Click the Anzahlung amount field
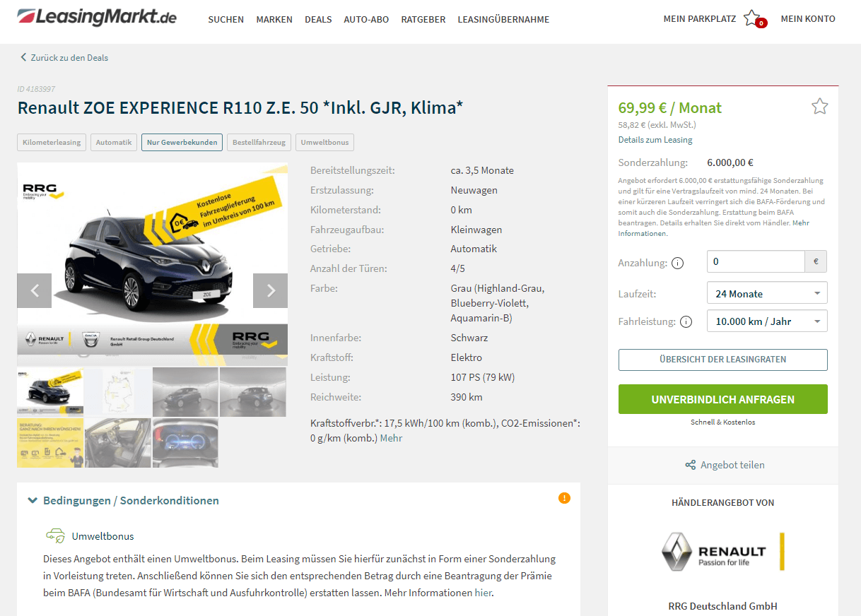The image size is (861, 616). [756, 261]
